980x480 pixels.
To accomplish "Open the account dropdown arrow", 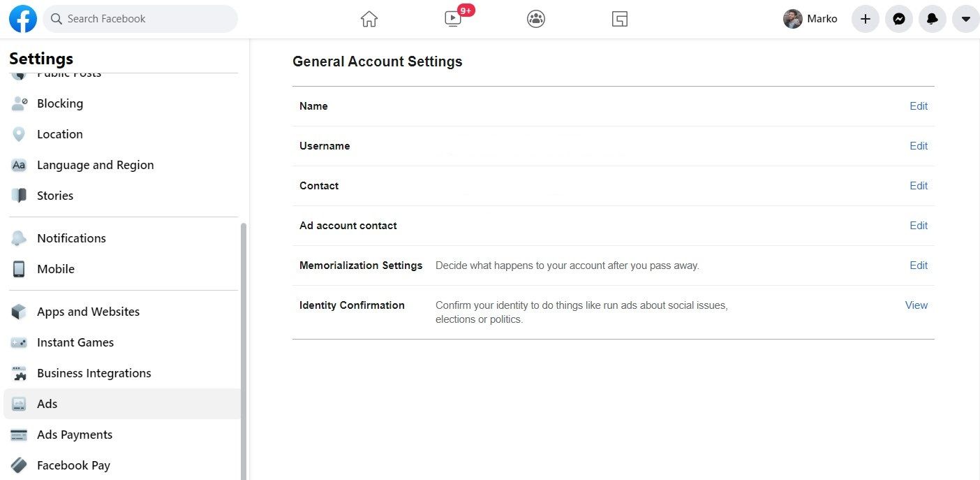I will coord(966,19).
